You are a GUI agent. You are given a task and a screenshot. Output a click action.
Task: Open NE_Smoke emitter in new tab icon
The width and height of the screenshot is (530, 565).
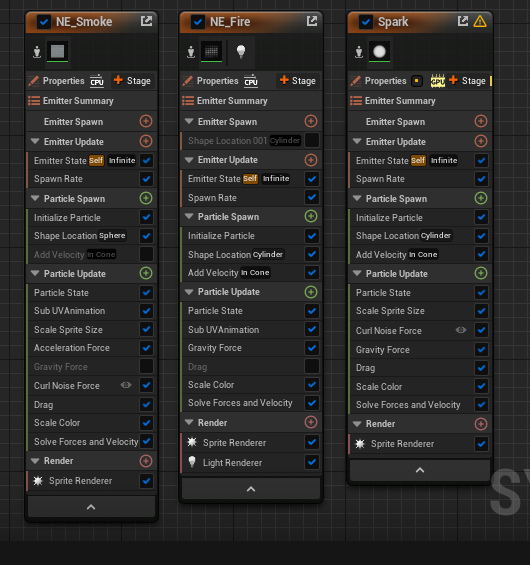coord(146,21)
